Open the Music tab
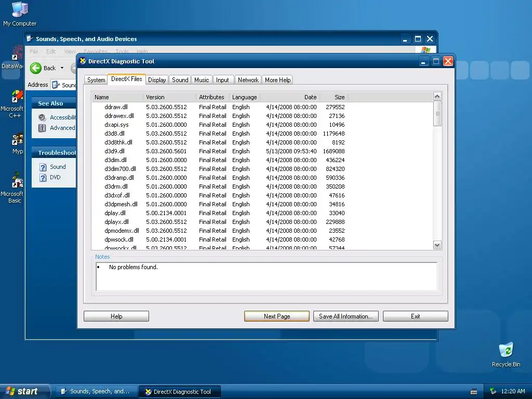This screenshot has height=399, width=532. (202, 80)
